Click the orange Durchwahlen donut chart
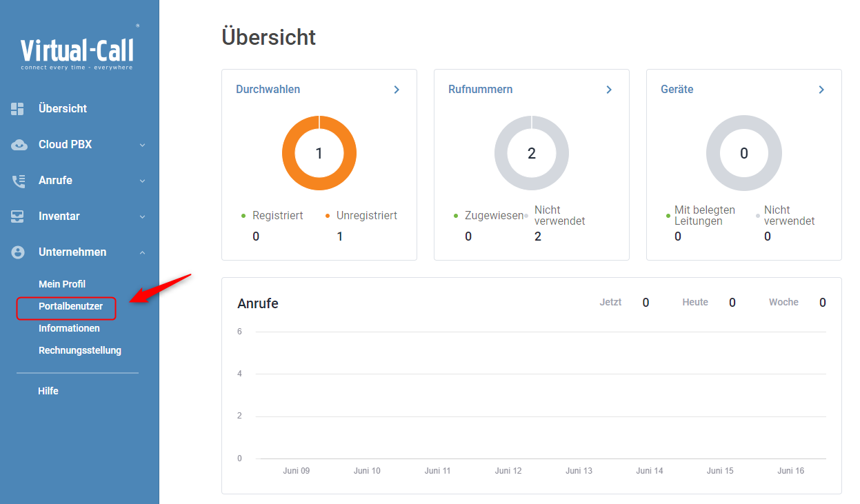860x504 pixels. tap(319, 153)
